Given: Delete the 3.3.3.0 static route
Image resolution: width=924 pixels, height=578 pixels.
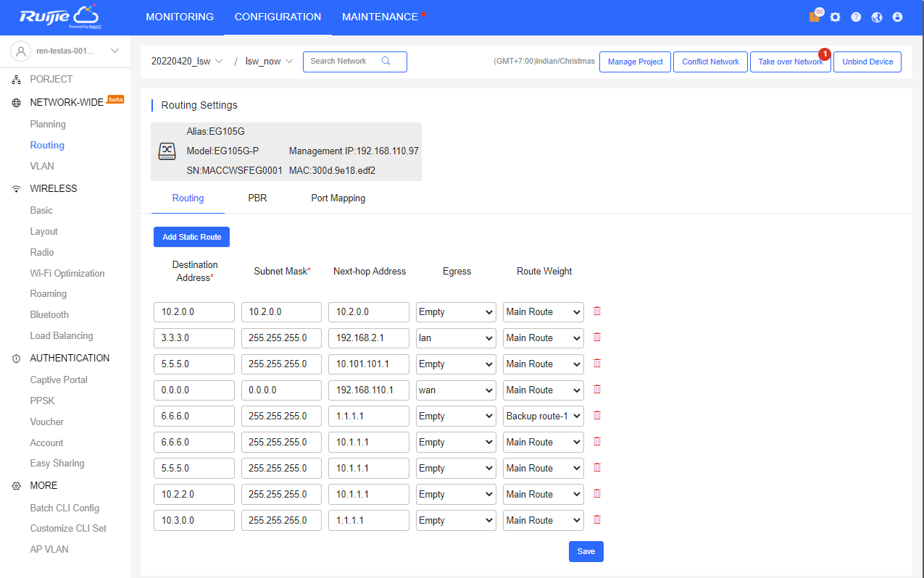Looking at the screenshot, I should click(x=597, y=338).
